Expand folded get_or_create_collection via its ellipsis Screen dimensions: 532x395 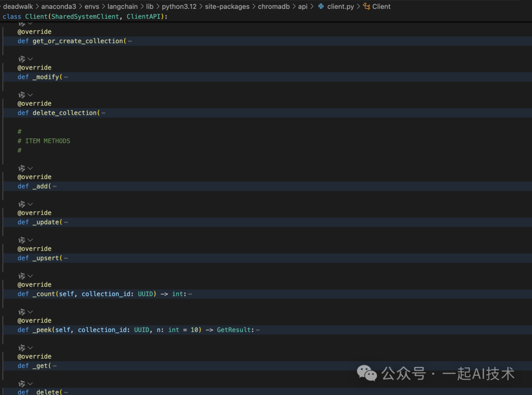coord(130,41)
